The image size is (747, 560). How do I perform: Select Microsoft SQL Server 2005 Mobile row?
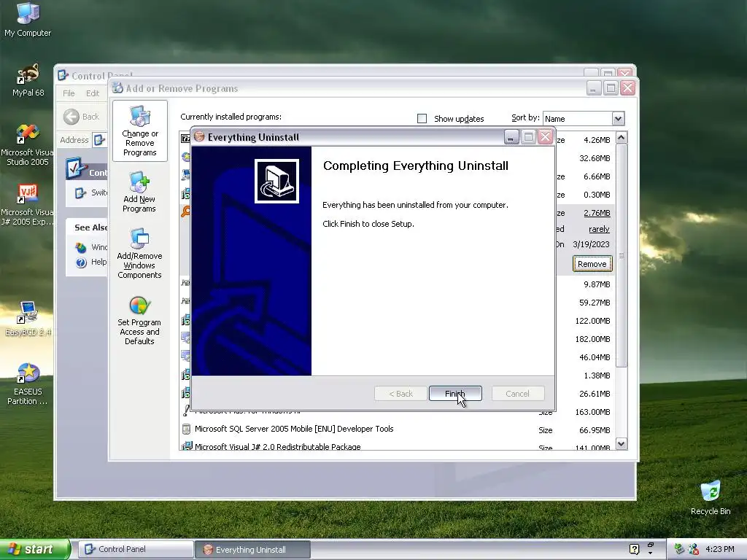(x=397, y=429)
